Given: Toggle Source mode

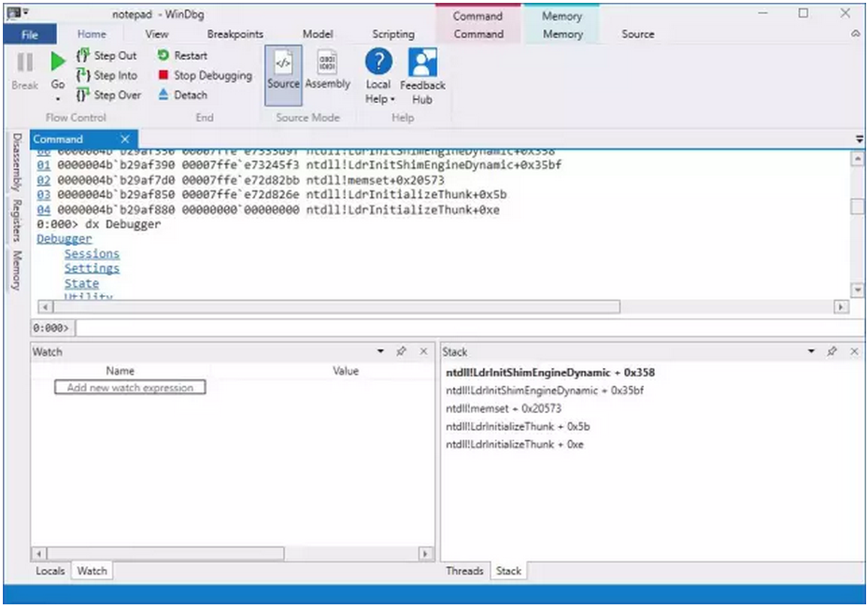Looking at the screenshot, I should [x=283, y=76].
